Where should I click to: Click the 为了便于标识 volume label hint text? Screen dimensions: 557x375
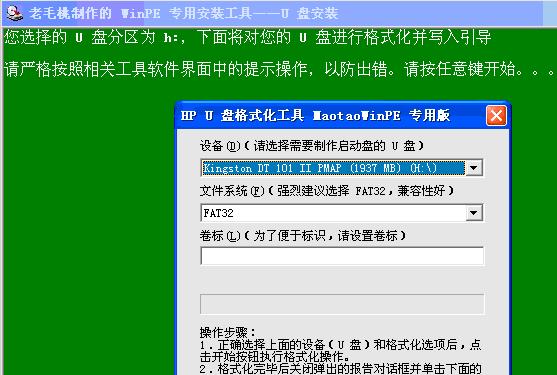tap(324, 236)
